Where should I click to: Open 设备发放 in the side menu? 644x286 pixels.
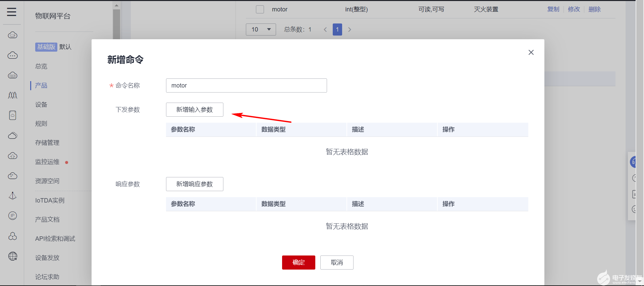point(47,258)
